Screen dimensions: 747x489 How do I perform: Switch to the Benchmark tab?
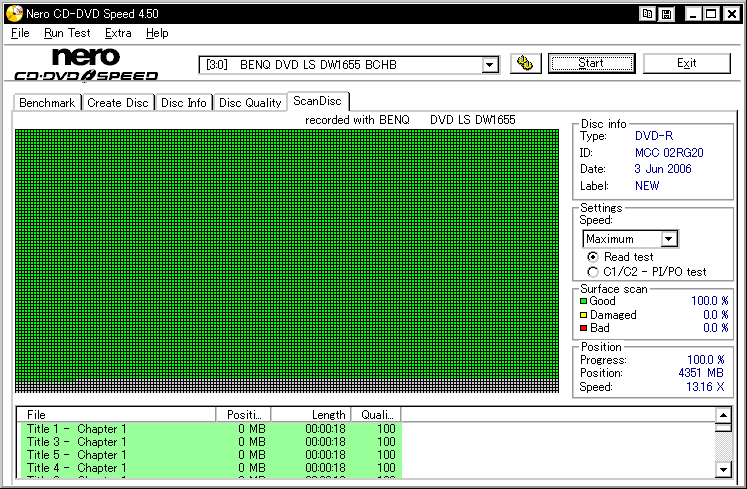tap(47, 103)
